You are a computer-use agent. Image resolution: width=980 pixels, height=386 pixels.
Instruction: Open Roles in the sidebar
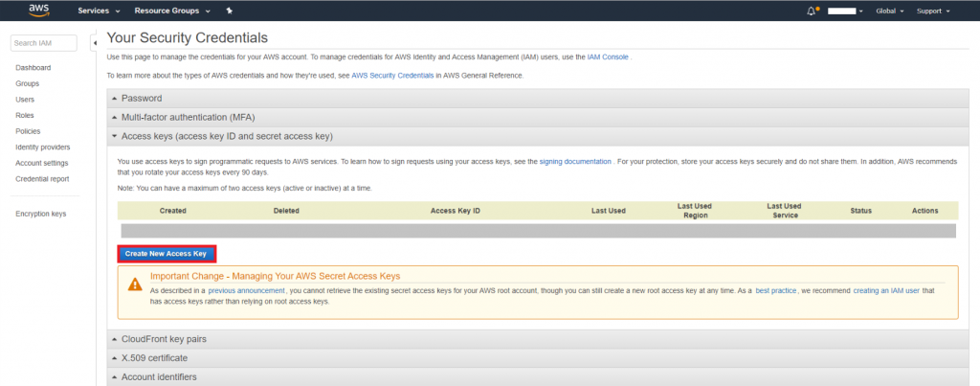point(25,116)
